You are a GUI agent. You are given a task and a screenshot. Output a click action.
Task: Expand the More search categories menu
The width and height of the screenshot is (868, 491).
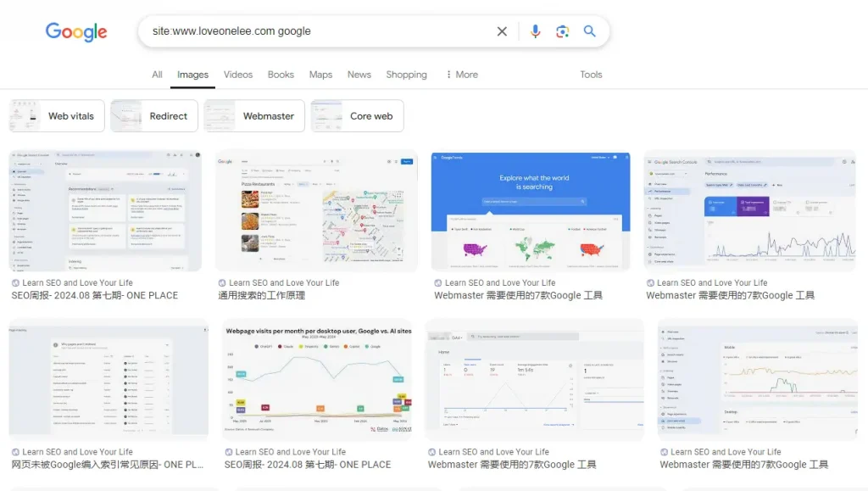[x=462, y=75]
